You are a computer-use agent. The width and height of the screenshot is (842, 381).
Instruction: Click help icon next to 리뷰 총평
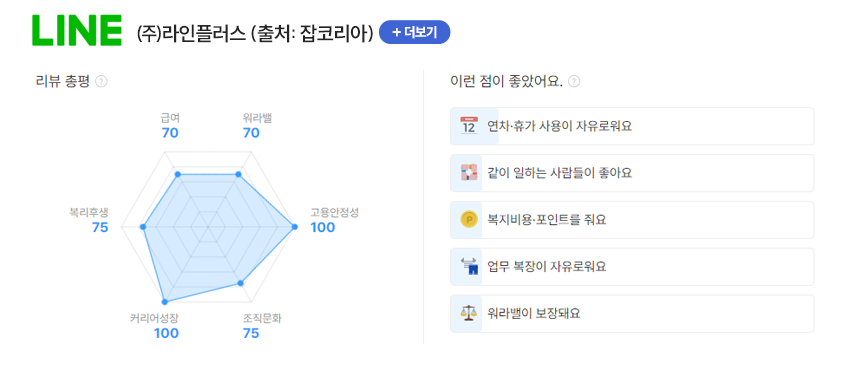pos(101,82)
